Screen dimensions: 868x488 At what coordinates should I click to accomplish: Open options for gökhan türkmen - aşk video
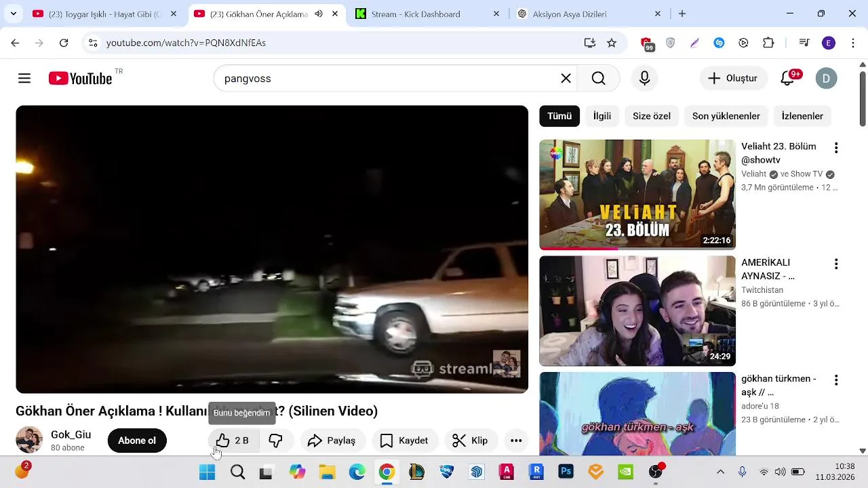(x=836, y=380)
